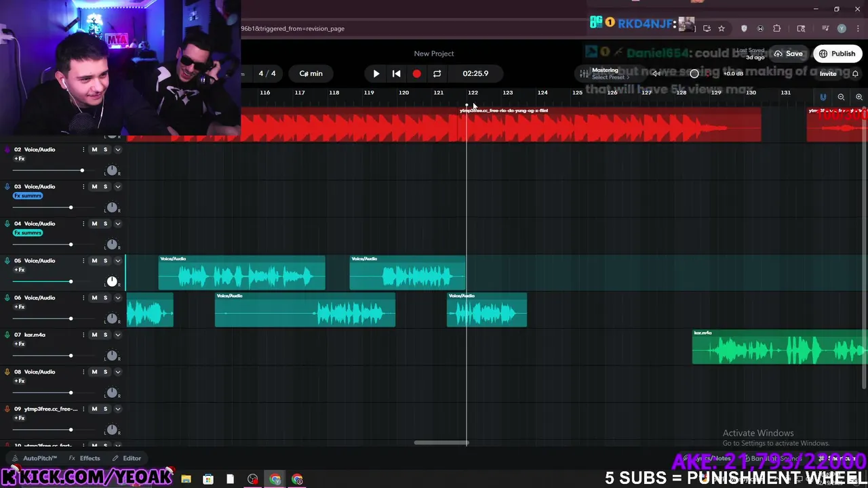This screenshot has height=488, width=868.
Task: Click the microphone icon of track 03
Action: (x=7, y=186)
